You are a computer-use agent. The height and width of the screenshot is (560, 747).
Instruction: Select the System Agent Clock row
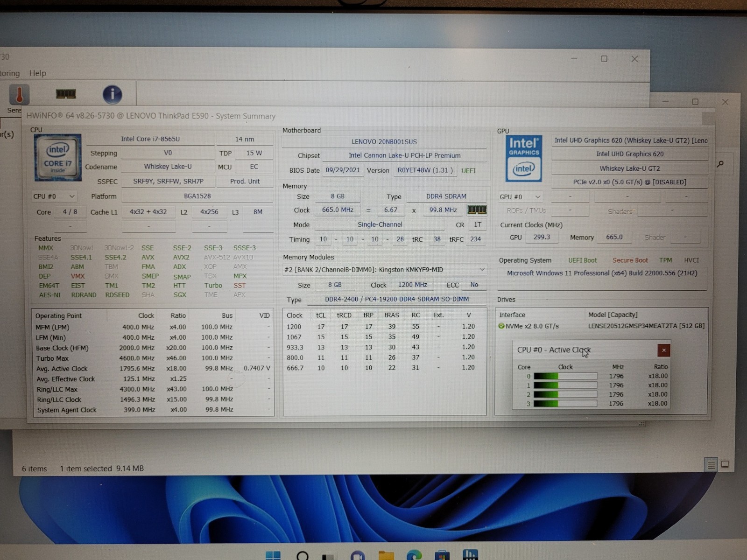[153, 410]
